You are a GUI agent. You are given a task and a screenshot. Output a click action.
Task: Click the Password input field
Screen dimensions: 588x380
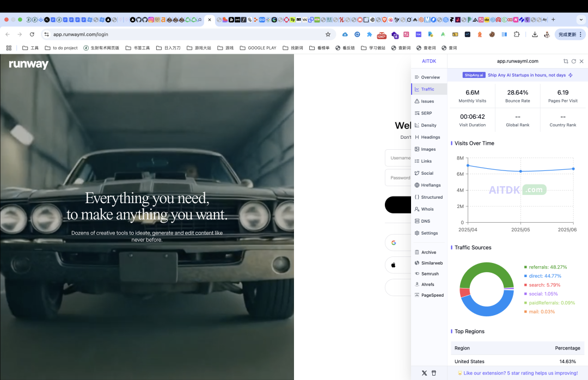(x=398, y=178)
